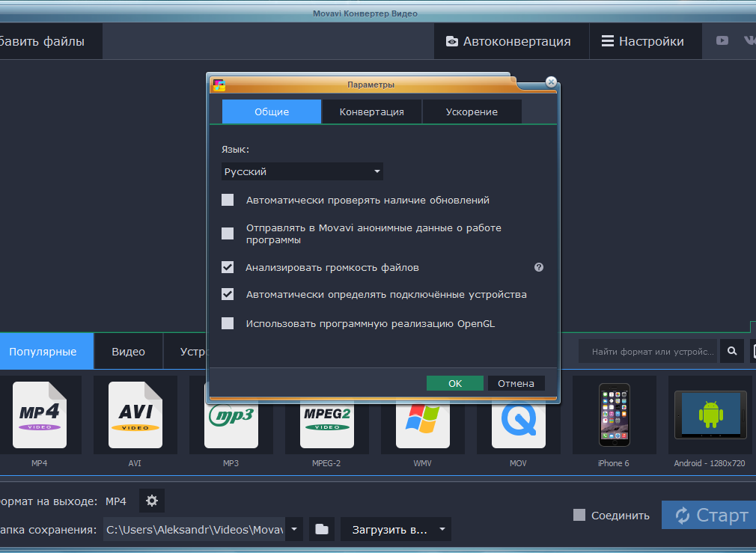Enable software OpenGL implementation checkbox
The image size is (756, 553).
[x=228, y=323]
